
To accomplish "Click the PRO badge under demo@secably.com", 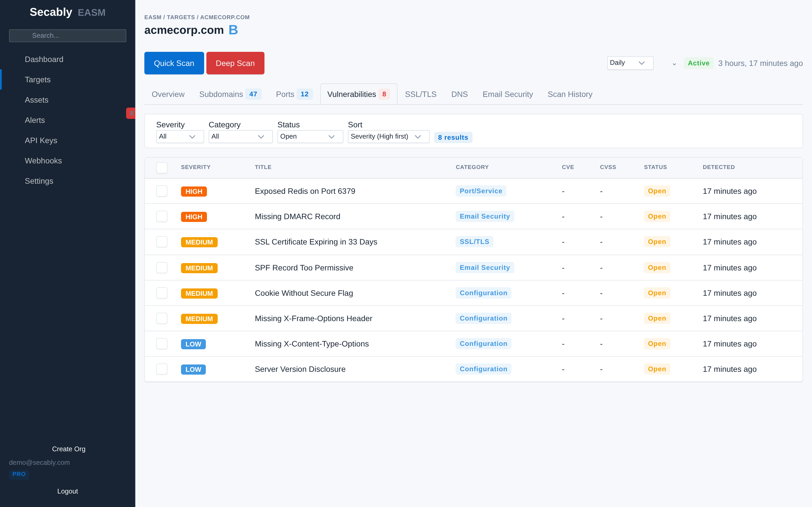I will click(x=19, y=474).
